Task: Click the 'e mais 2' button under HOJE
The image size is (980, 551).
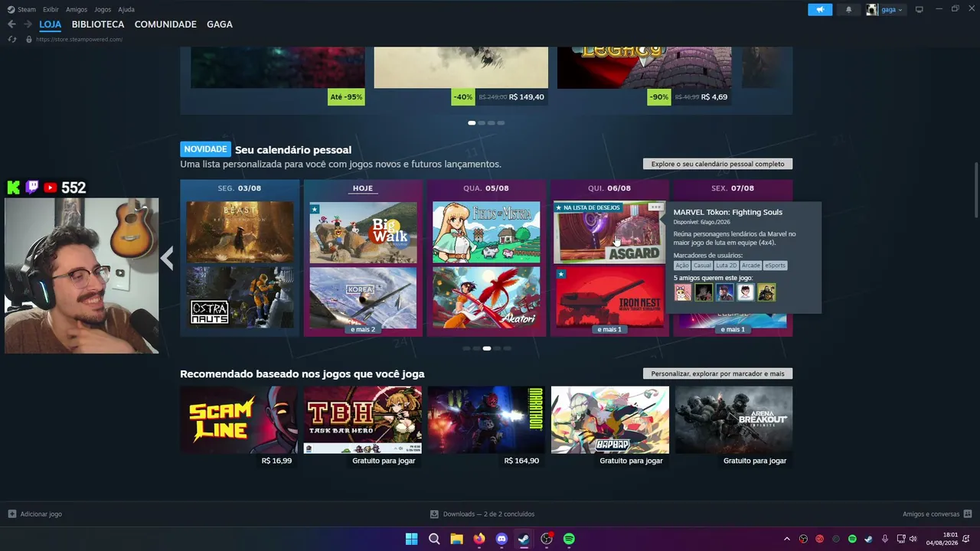Action: coord(363,329)
